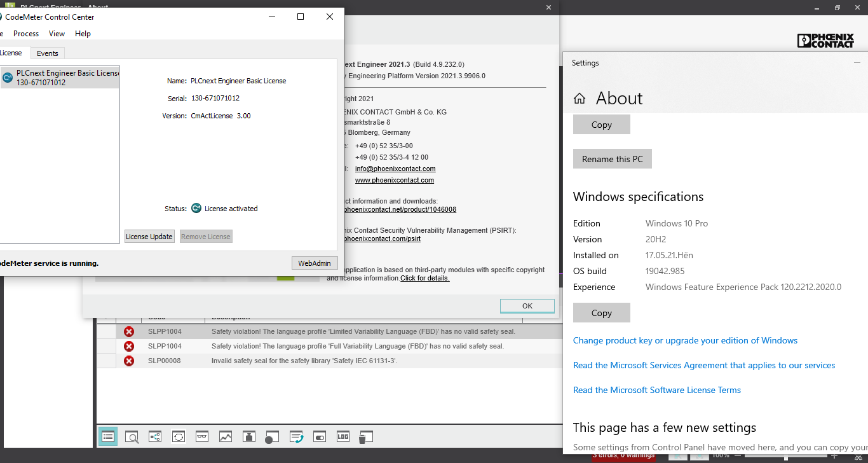Open the Process menu in CodeMeter
The image size is (868, 463).
point(26,34)
